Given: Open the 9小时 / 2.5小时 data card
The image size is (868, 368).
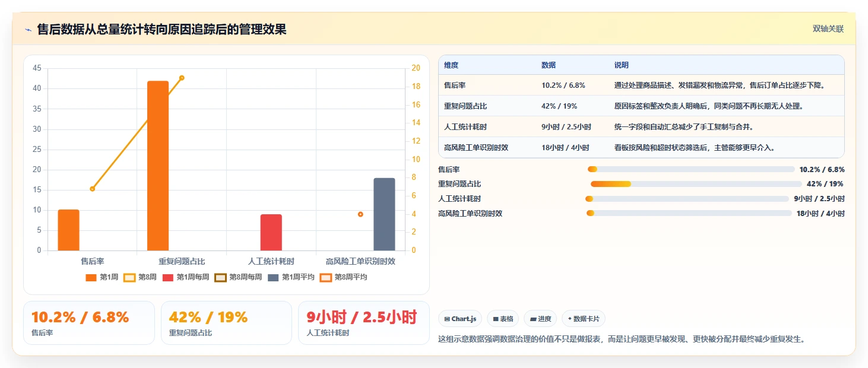Looking at the screenshot, I should [363, 323].
